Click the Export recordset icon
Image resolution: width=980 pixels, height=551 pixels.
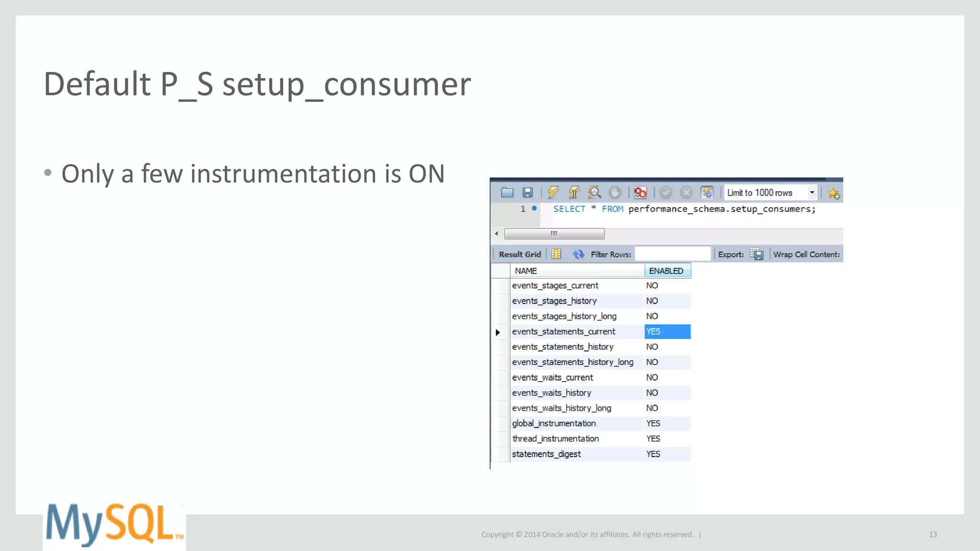pyautogui.click(x=757, y=254)
